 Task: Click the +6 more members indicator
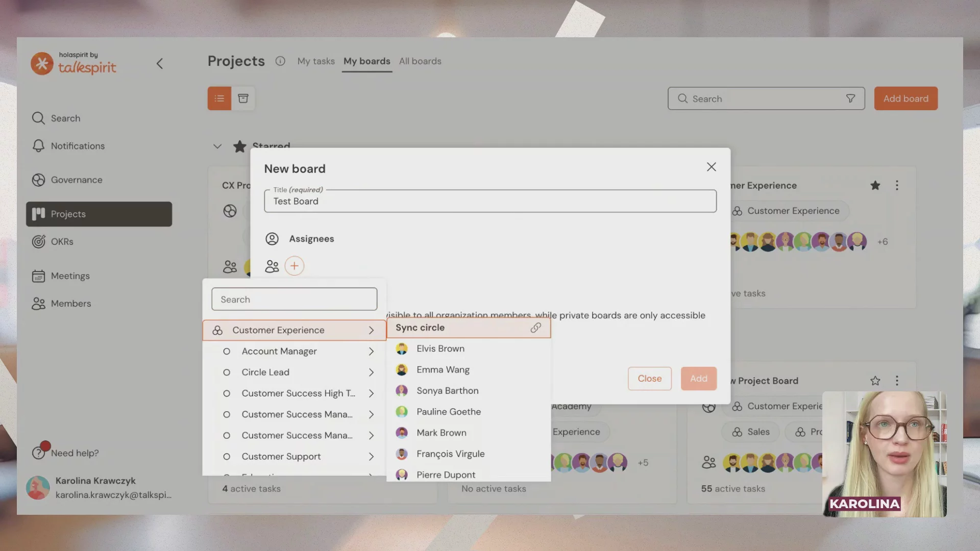pos(883,242)
